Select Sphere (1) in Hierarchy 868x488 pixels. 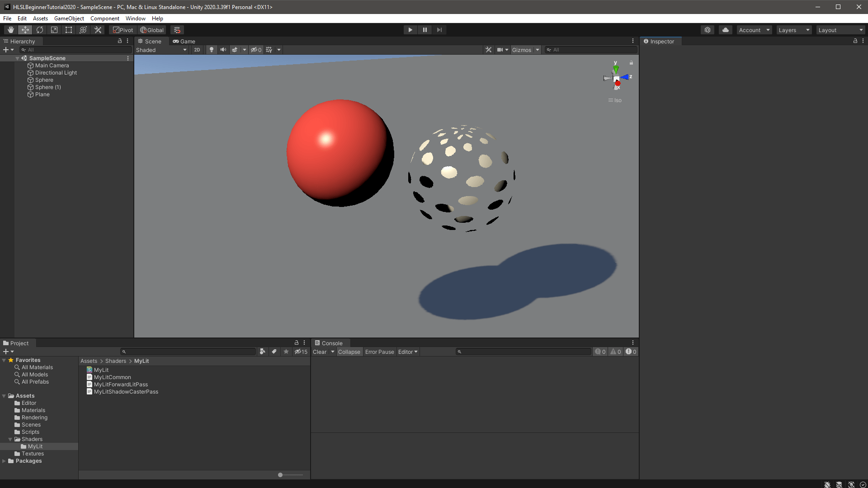pos(48,87)
